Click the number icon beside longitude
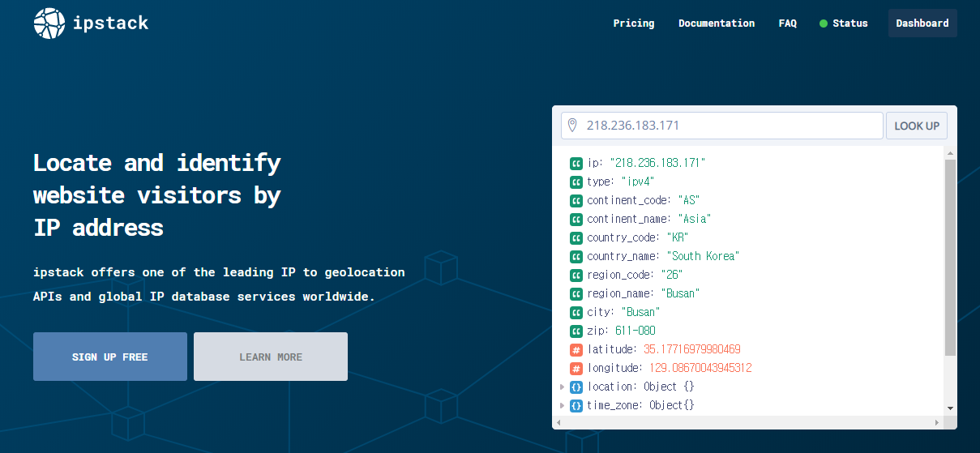The width and height of the screenshot is (980, 453). tap(576, 368)
